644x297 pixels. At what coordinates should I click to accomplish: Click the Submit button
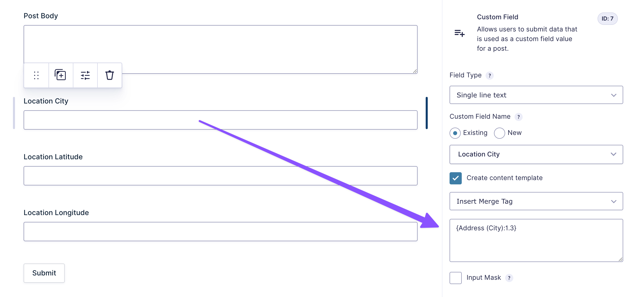click(x=44, y=273)
